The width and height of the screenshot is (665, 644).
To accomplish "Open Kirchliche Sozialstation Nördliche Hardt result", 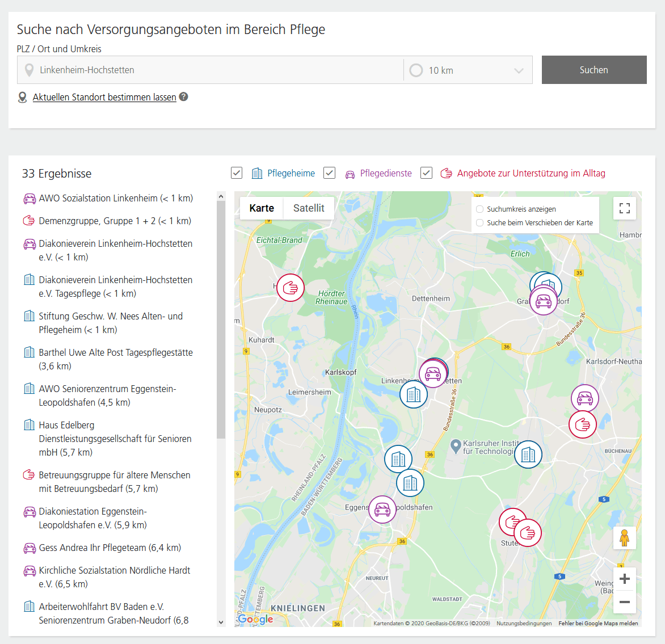I will 115,577.
